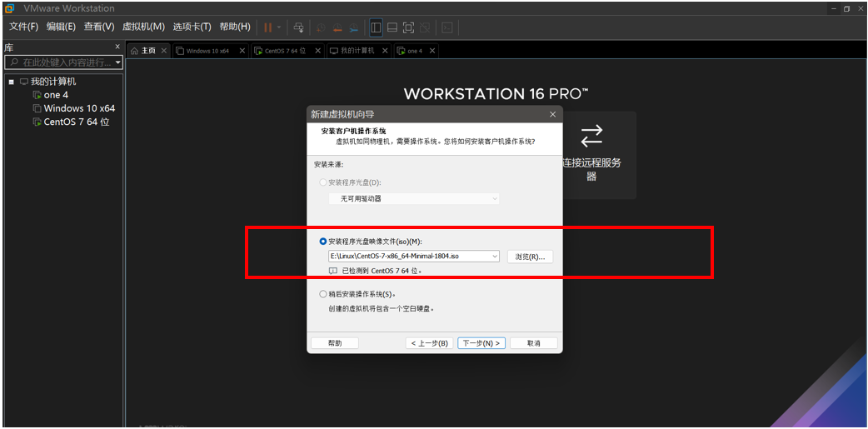Switch to the 我的计算机 tab
This screenshot has width=868, height=429.
tap(357, 50)
